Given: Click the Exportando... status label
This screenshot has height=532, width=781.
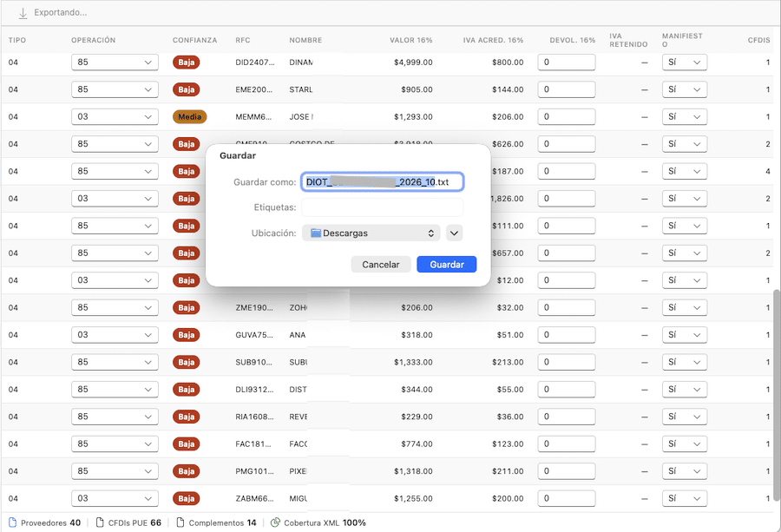Looking at the screenshot, I should (60, 12).
